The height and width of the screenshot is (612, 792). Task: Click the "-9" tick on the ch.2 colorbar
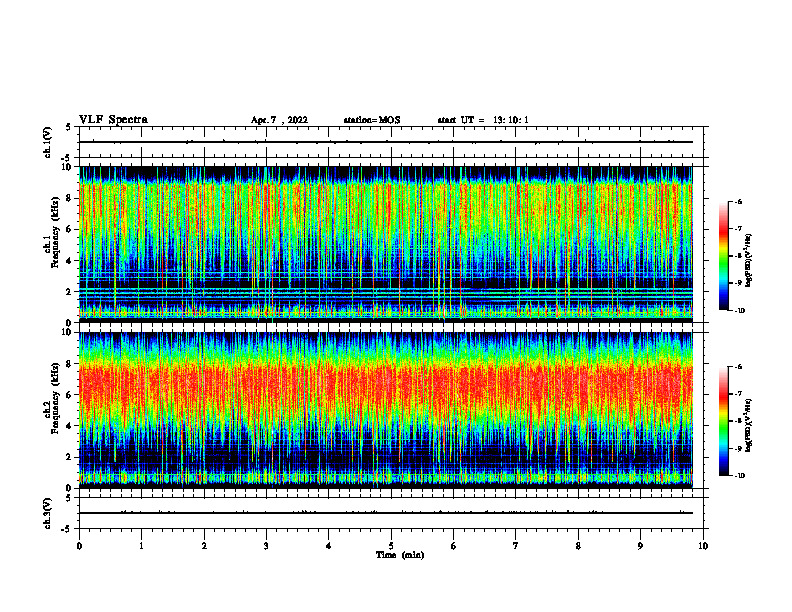tap(738, 448)
